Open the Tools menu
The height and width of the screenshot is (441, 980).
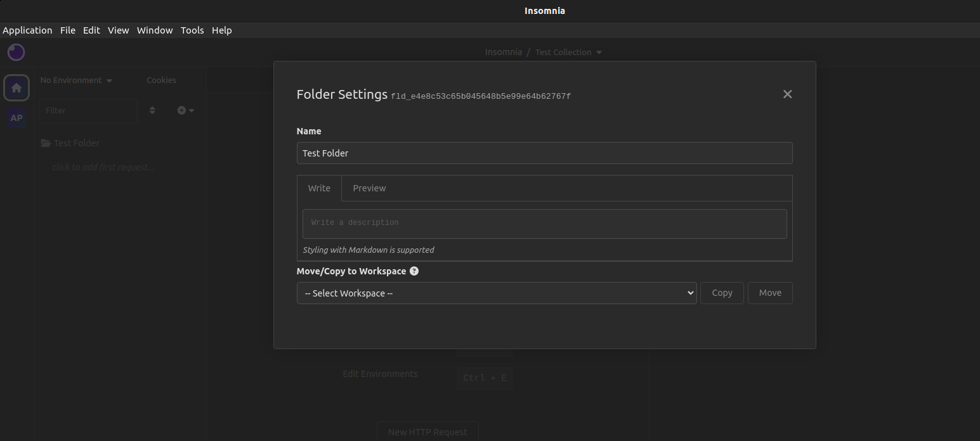click(192, 30)
